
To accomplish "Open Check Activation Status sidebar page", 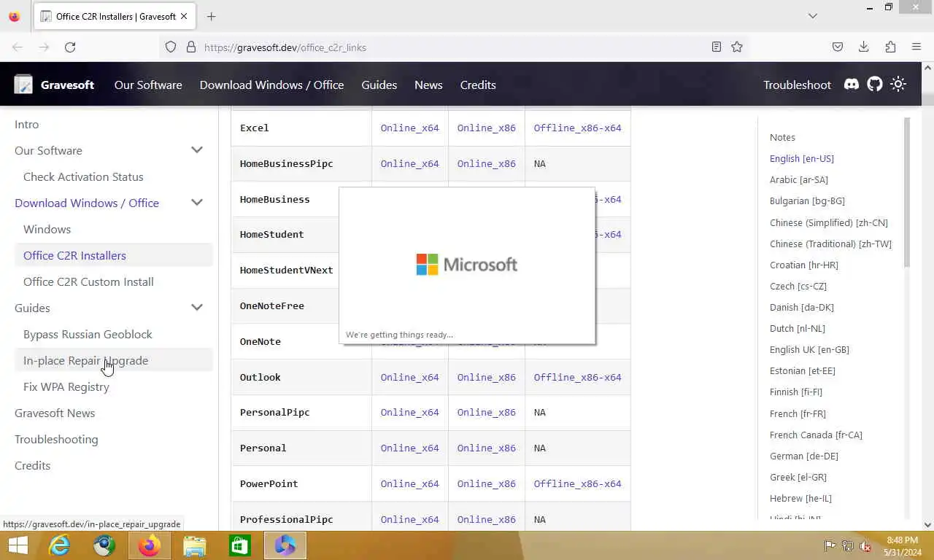I will point(83,176).
